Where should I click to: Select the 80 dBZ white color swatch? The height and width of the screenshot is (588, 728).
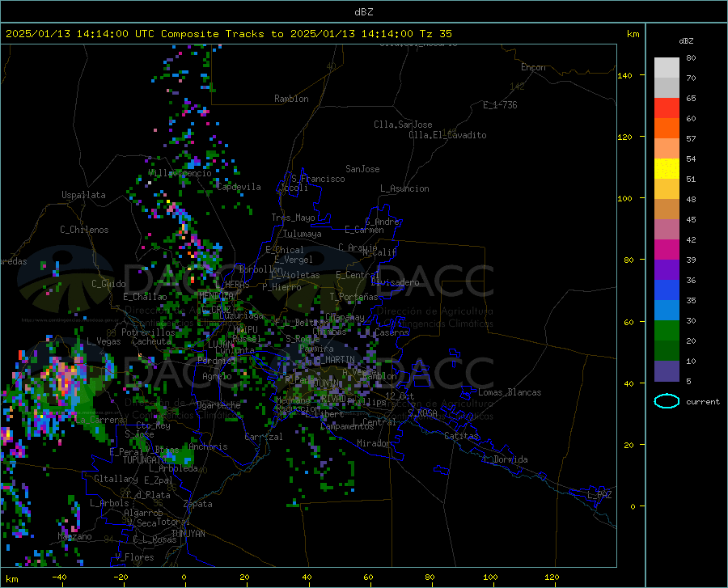coord(667,68)
